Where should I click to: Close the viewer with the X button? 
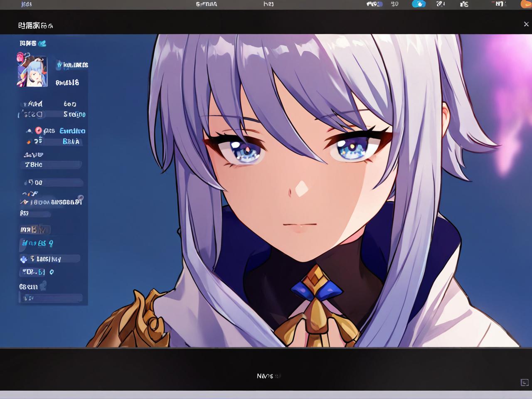(526, 24)
